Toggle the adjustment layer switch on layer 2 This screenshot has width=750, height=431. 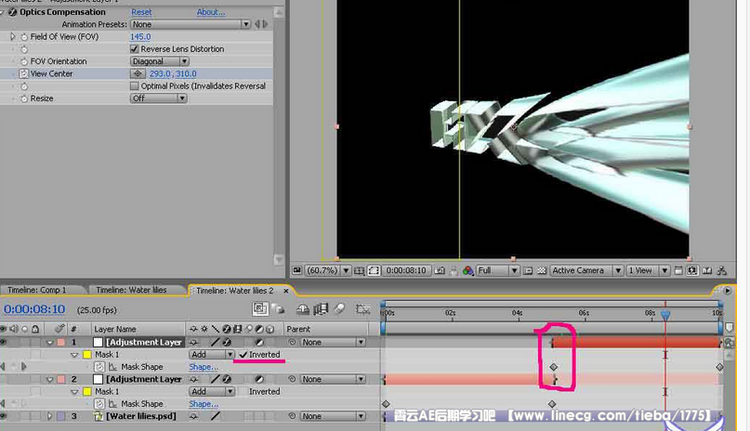pos(259,379)
